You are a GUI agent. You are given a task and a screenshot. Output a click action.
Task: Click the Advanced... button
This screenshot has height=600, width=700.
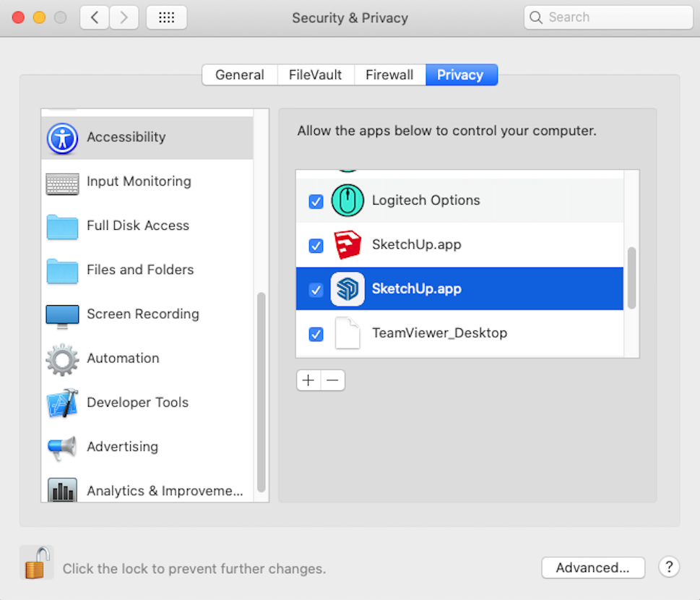click(592, 567)
